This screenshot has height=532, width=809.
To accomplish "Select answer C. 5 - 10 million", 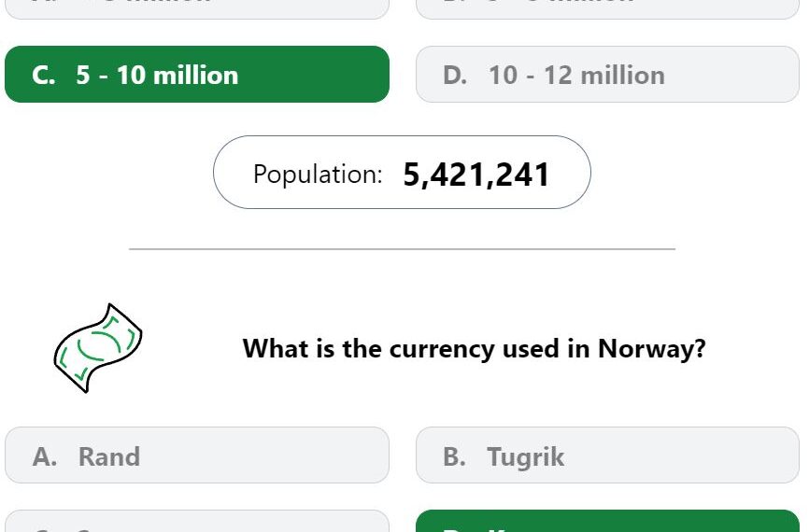I will [x=197, y=75].
